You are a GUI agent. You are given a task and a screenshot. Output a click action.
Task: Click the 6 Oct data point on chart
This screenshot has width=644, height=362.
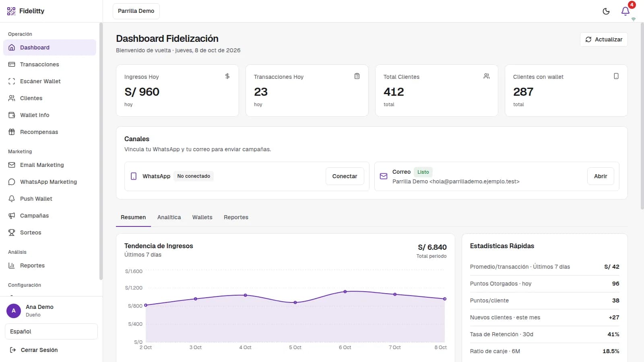coord(345,292)
